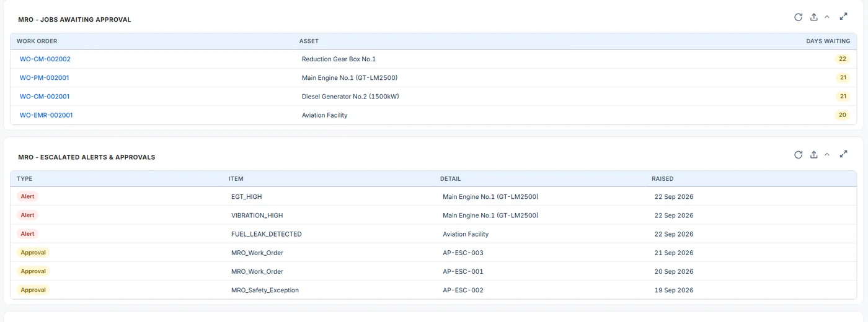Viewport: 868px width, 322px height.
Task: Refresh the Jobs Awaiting Approval panel
Action: tap(799, 17)
